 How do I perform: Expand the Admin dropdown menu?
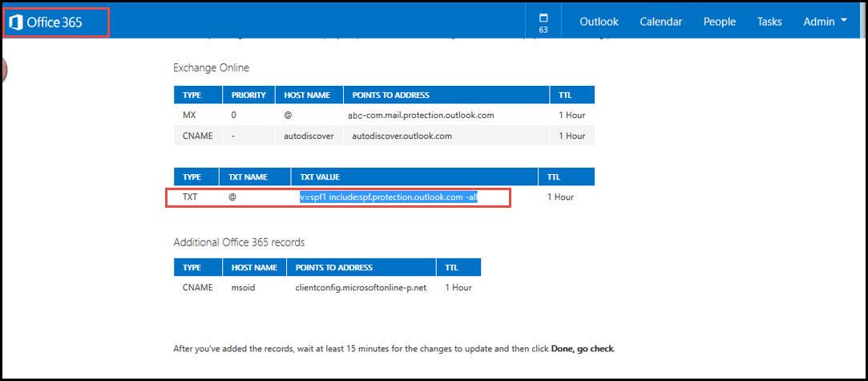coord(825,22)
